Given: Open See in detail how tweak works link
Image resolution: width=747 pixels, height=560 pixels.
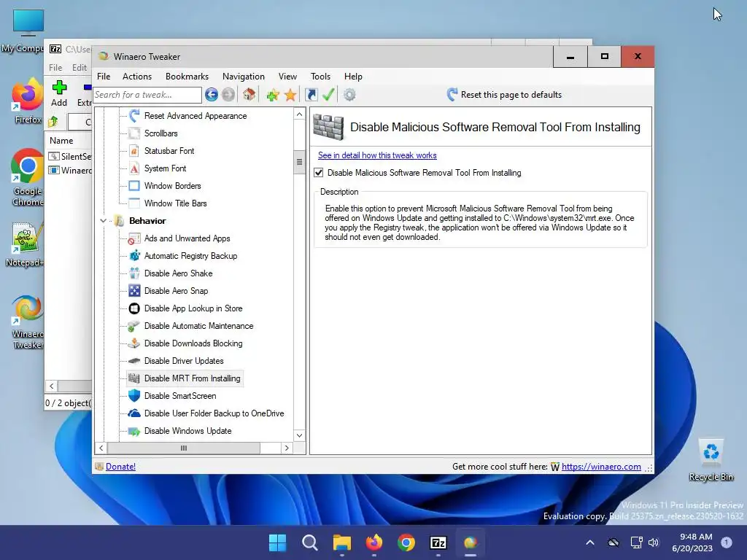Looking at the screenshot, I should pyautogui.click(x=377, y=155).
